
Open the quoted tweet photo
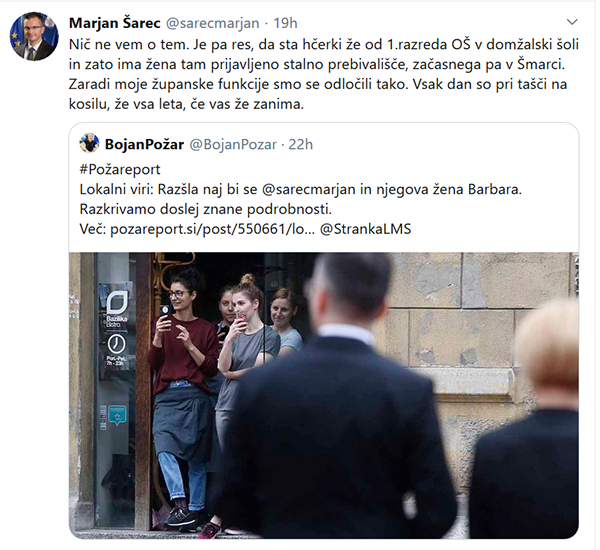coord(324,395)
